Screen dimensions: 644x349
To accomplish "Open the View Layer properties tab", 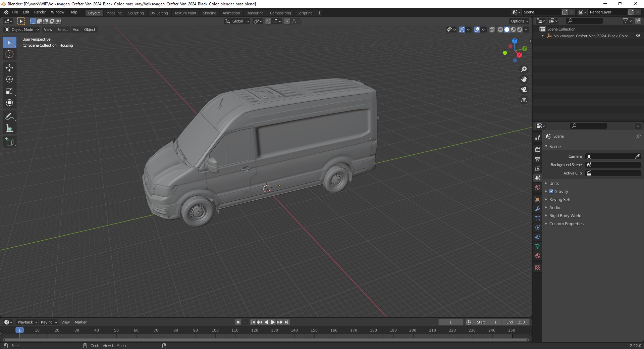I will 538,168.
